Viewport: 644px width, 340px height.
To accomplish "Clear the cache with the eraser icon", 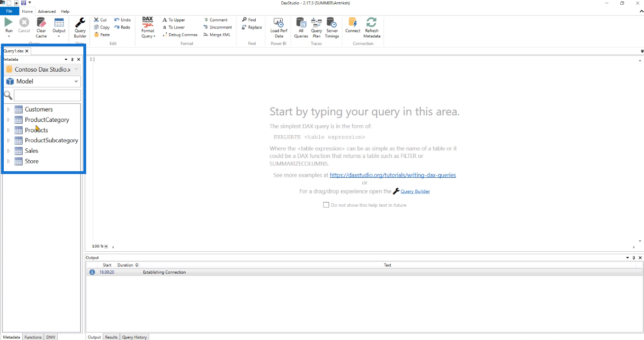I will [x=41, y=22].
